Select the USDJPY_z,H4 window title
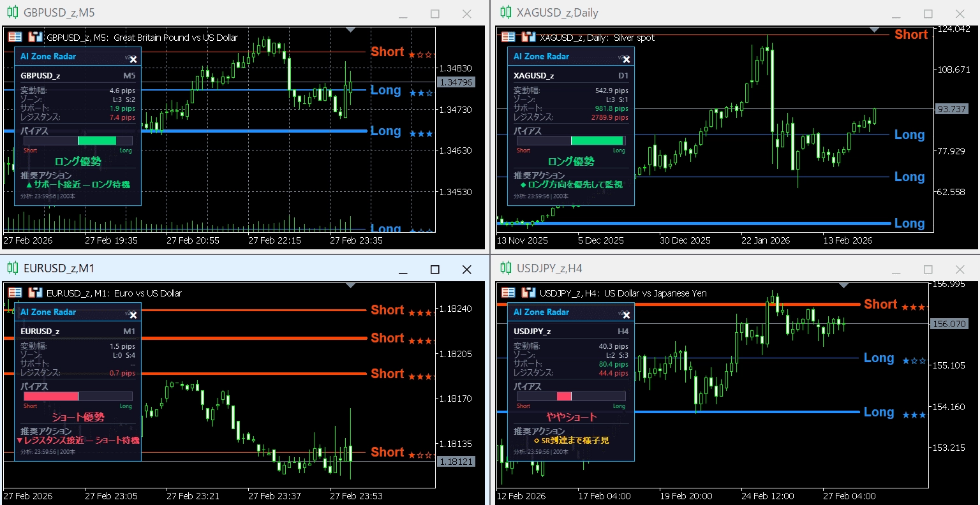Screen dimensions: 980x505 point(549,268)
